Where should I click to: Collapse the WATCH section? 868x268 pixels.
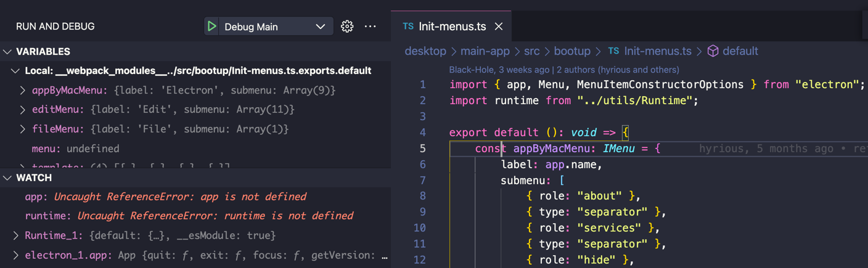[8, 178]
